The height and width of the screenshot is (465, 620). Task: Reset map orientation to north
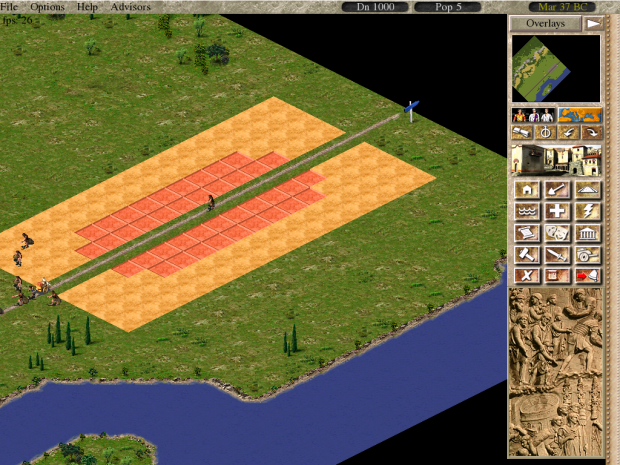click(545, 132)
